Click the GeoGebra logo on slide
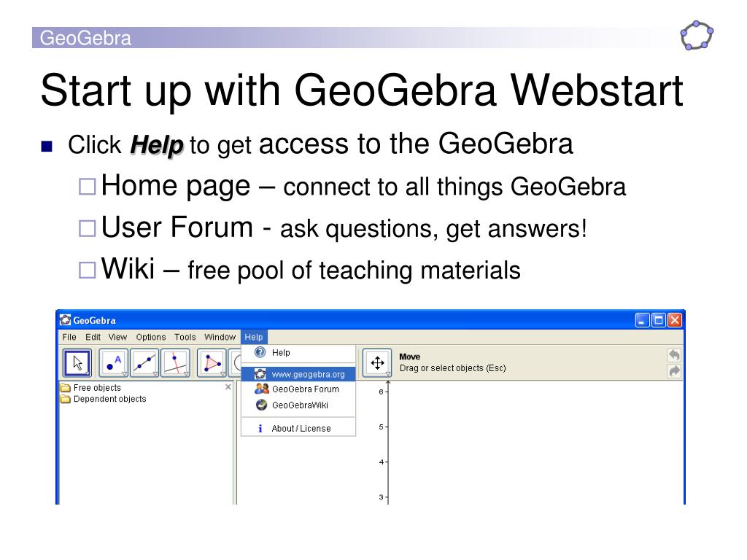 coord(697,36)
